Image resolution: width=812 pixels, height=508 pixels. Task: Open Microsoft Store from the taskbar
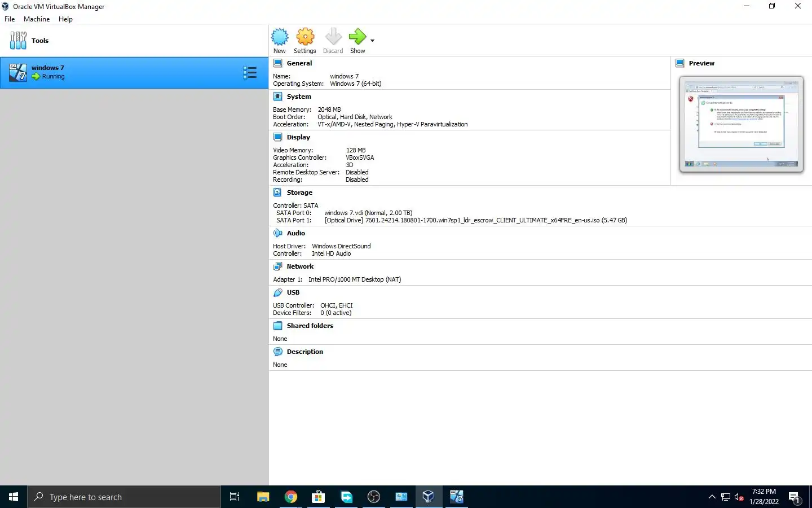pos(319,497)
